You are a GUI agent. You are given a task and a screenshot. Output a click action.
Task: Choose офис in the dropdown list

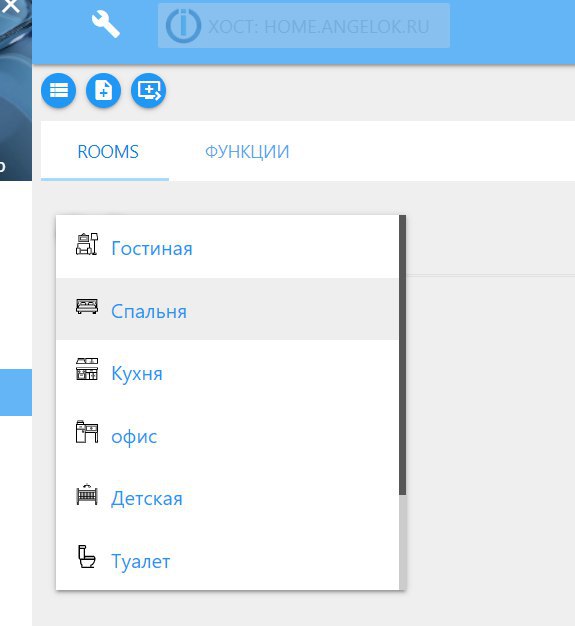tap(227, 434)
